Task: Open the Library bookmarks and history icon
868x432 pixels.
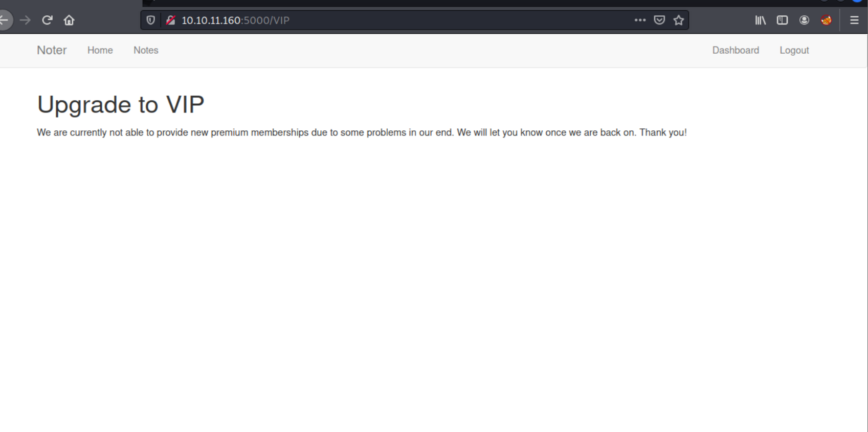Action: (x=761, y=20)
